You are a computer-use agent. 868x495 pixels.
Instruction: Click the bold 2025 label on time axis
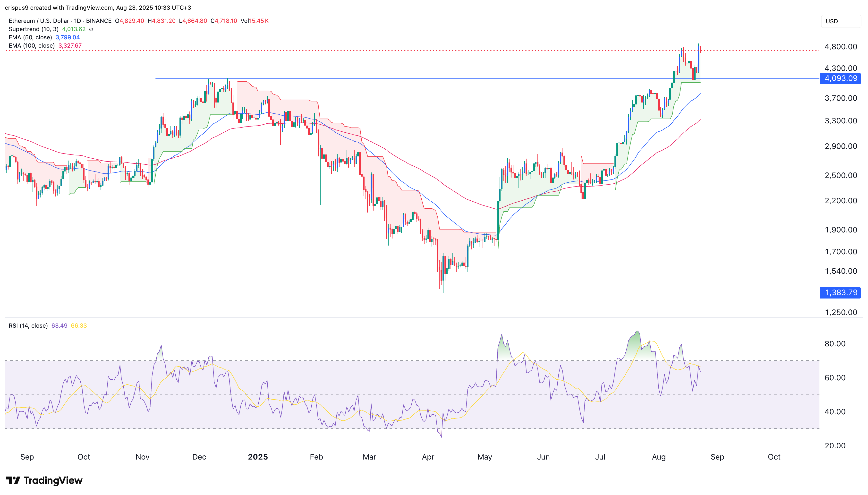coord(258,457)
